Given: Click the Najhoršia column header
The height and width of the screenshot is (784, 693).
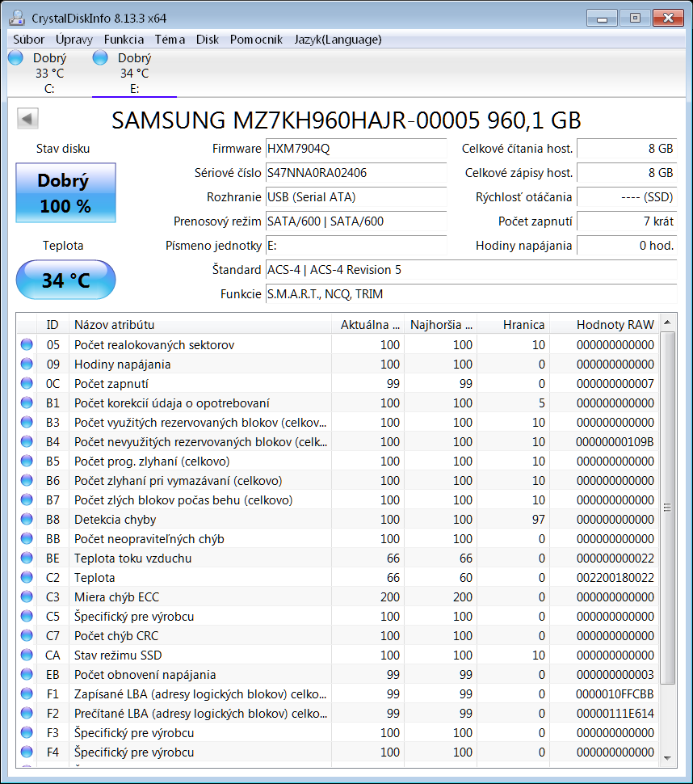Looking at the screenshot, I should pyautogui.click(x=440, y=324).
